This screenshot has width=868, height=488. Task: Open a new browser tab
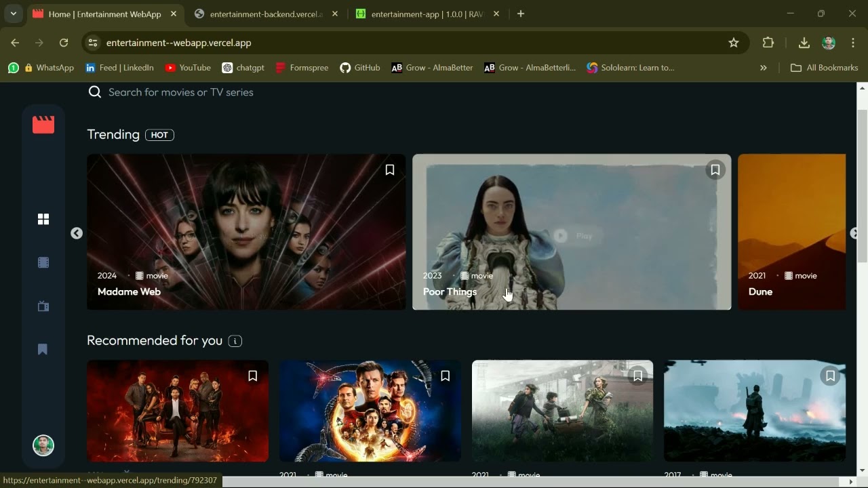click(x=521, y=14)
